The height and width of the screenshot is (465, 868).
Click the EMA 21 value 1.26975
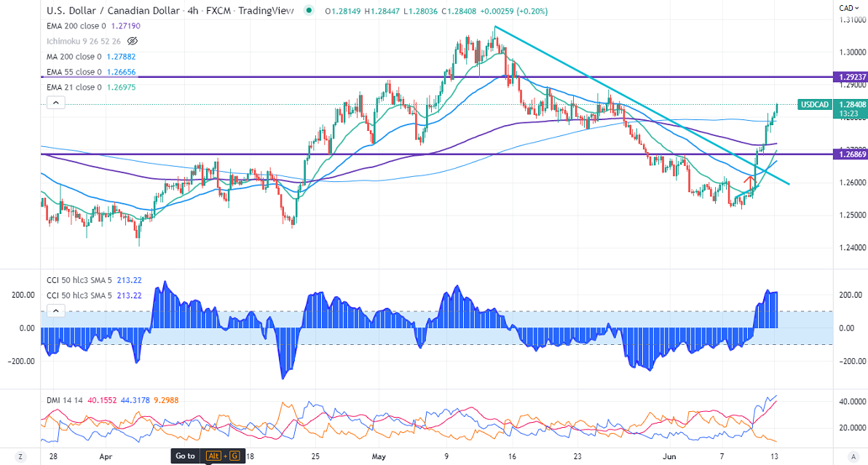point(121,87)
